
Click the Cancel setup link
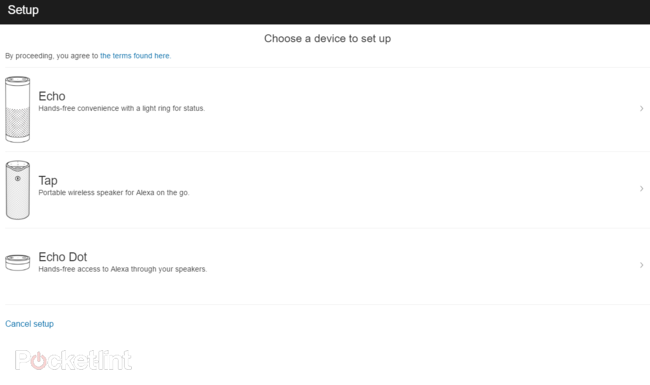(x=29, y=324)
